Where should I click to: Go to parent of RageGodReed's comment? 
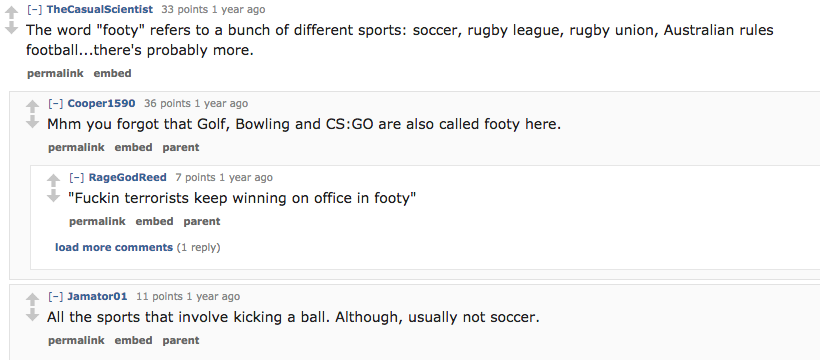(x=201, y=222)
